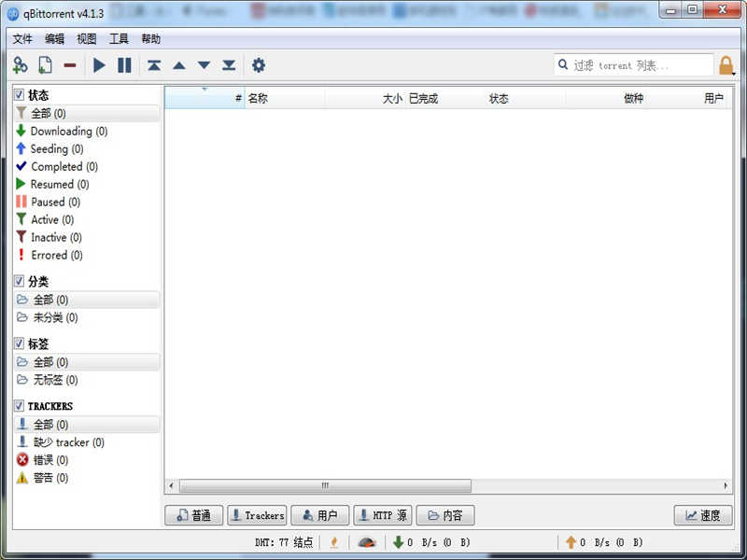
Task: Toggle alternative speed limits turtle icon
Action: pyautogui.click(x=367, y=542)
